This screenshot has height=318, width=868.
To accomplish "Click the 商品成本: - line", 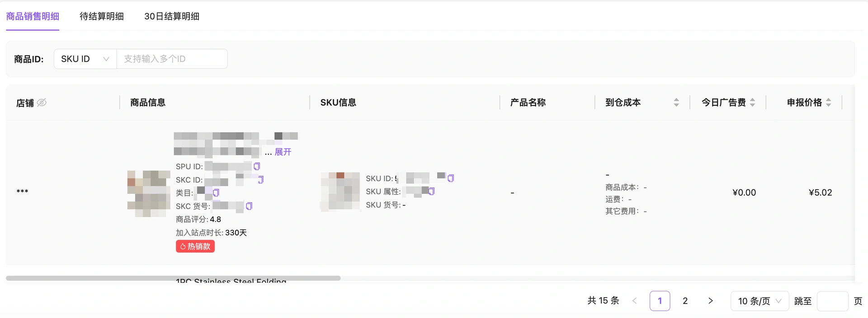I will [x=626, y=187].
